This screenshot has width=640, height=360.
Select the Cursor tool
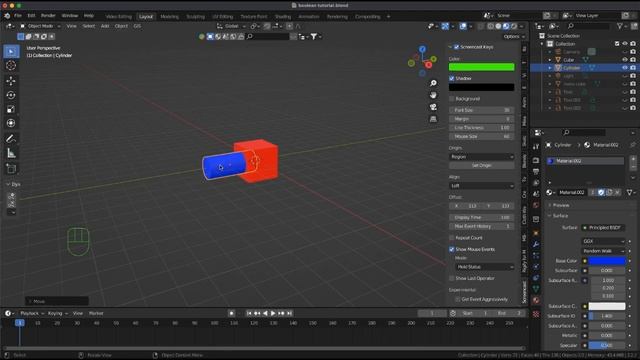pos(11,65)
